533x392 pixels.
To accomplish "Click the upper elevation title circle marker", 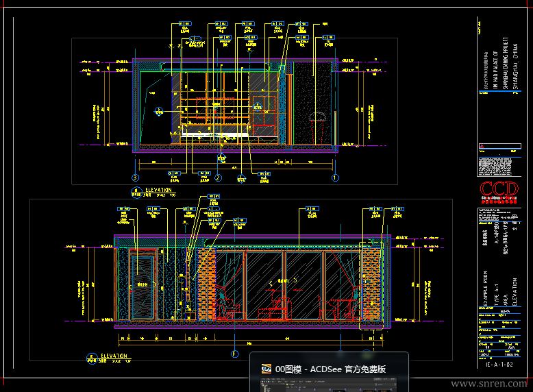I will (x=136, y=193).
